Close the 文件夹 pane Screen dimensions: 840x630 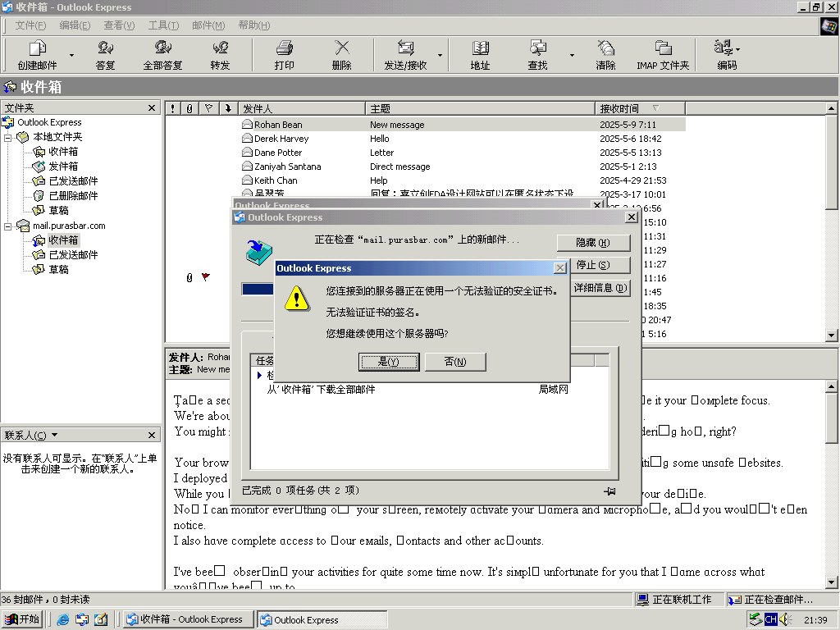pos(152,108)
